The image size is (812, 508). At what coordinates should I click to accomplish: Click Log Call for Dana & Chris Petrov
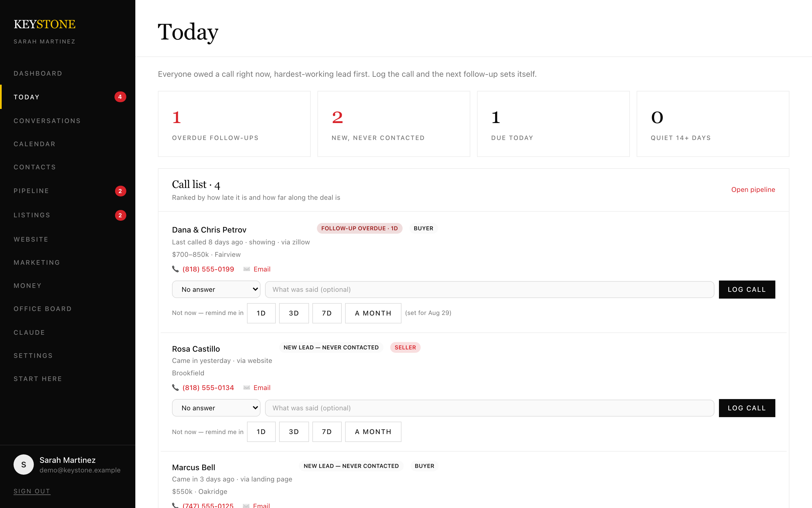tap(747, 290)
